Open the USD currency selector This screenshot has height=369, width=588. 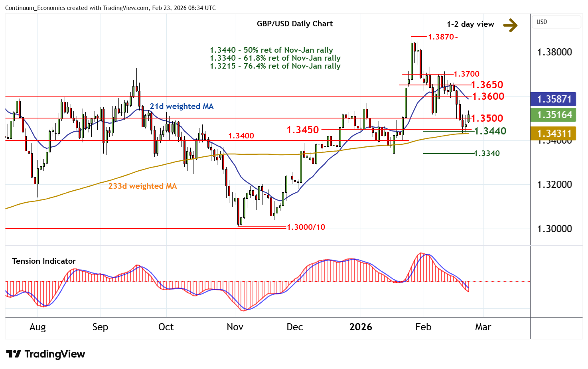coord(556,22)
